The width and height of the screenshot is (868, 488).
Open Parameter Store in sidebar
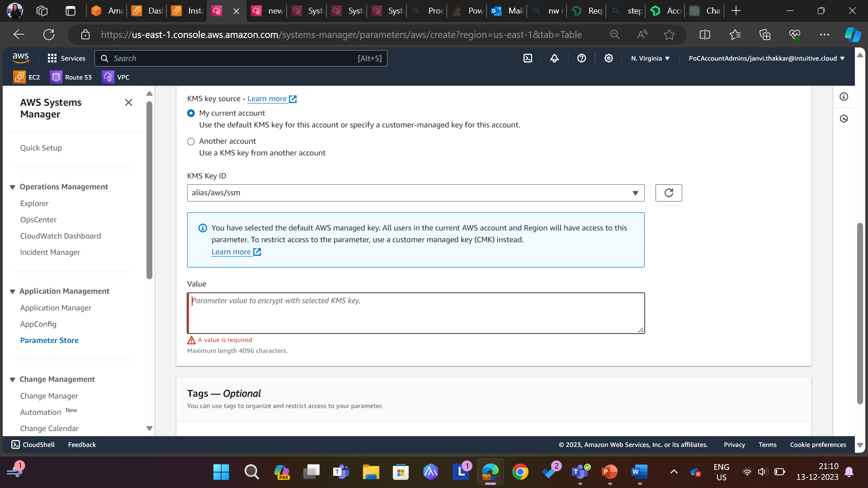(49, 340)
